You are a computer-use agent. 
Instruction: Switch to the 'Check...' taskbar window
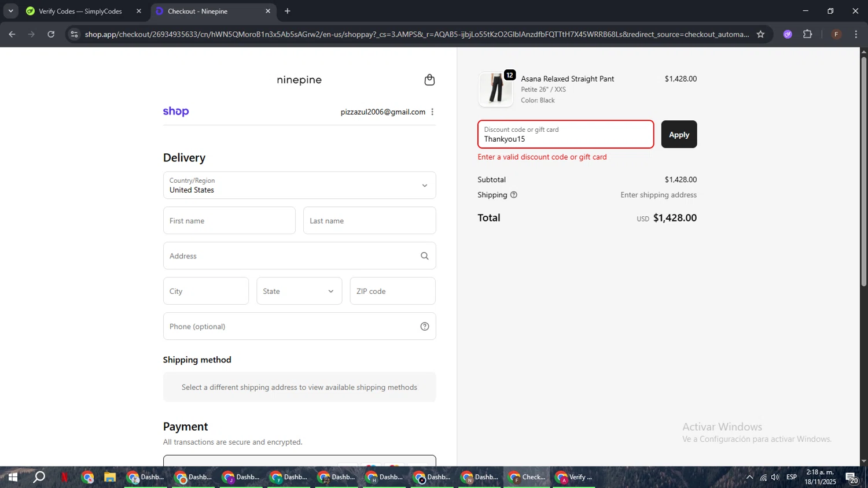[527, 477]
